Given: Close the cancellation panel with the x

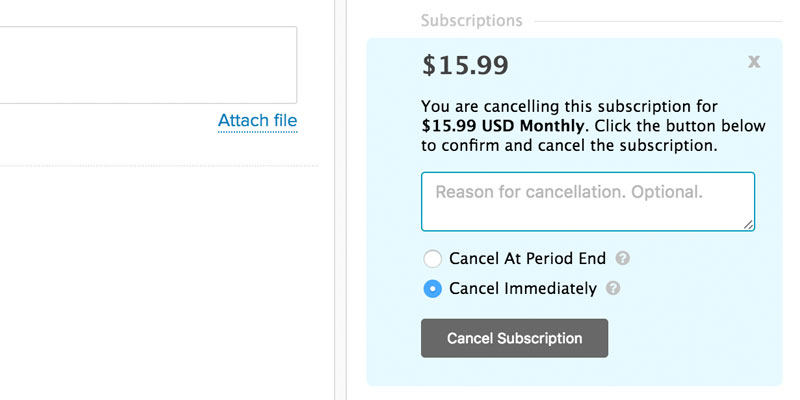Looking at the screenshot, I should pyautogui.click(x=754, y=62).
